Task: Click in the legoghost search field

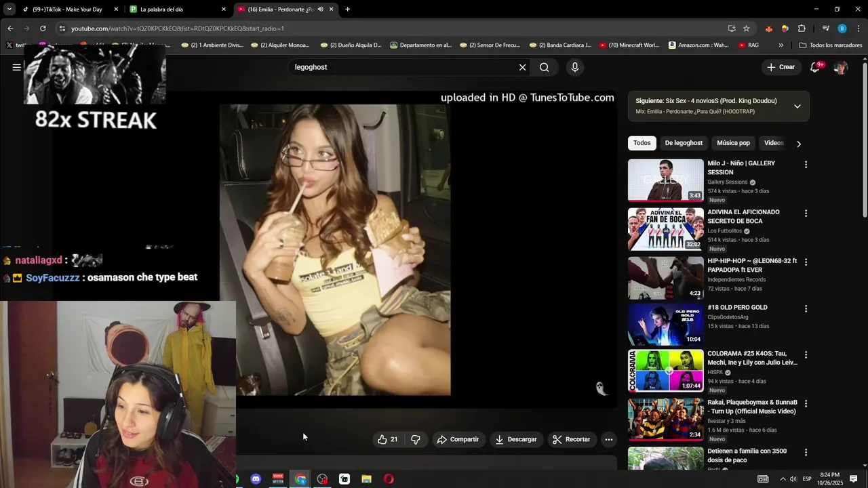Action: pyautogui.click(x=403, y=67)
